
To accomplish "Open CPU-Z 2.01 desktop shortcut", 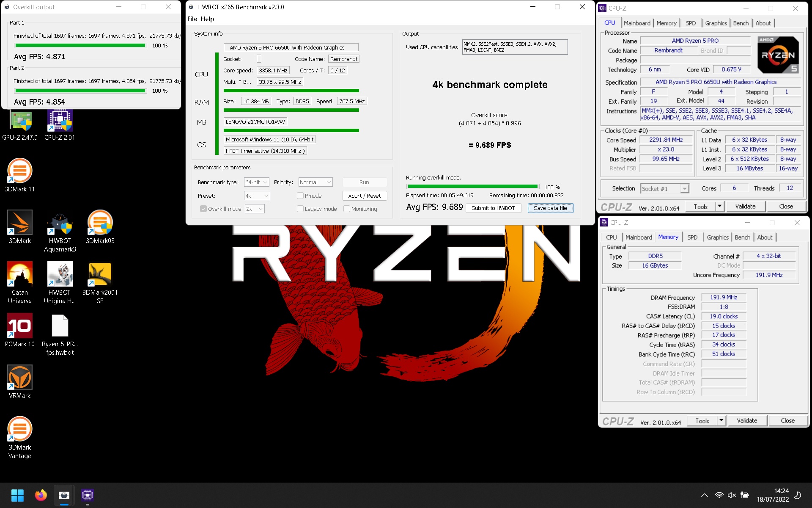I will click(x=60, y=125).
